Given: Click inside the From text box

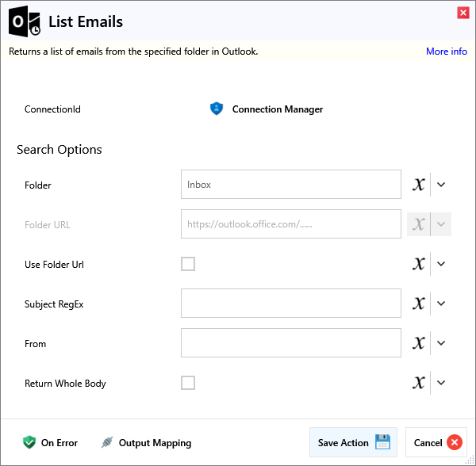Looking at the screenshot, I should click(x=290, y=343).
